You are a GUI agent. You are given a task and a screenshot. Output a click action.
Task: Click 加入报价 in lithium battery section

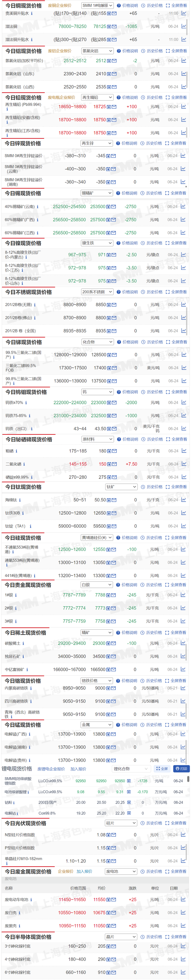(78, 769)
